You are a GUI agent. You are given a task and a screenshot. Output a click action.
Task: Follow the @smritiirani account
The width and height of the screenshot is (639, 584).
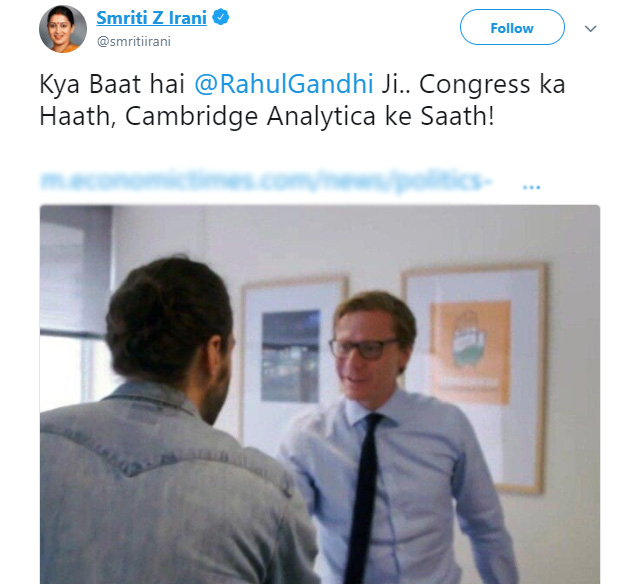(x=512, y=27)
